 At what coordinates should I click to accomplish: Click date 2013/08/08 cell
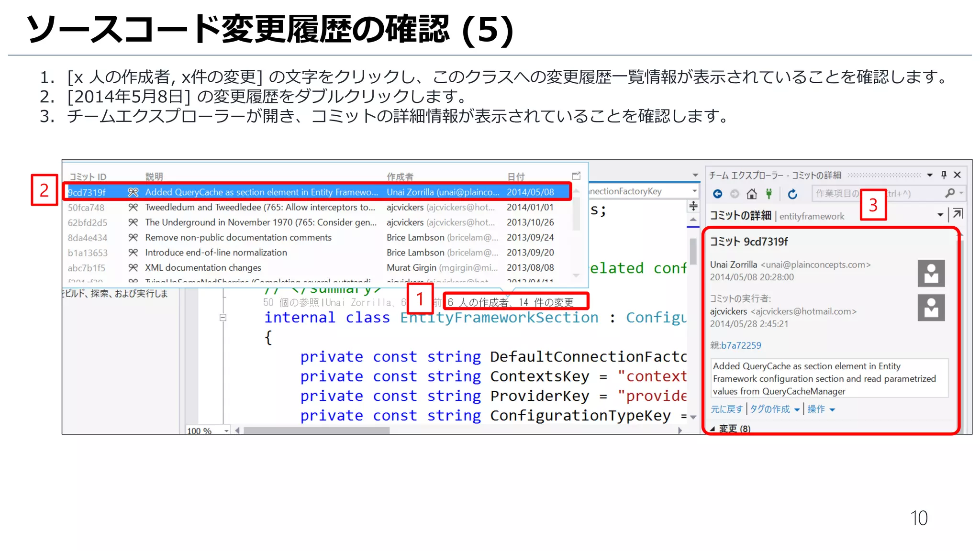(x=530, y=268)
